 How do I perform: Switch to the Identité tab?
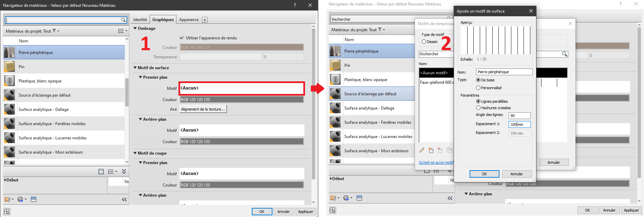click(140, 20)
